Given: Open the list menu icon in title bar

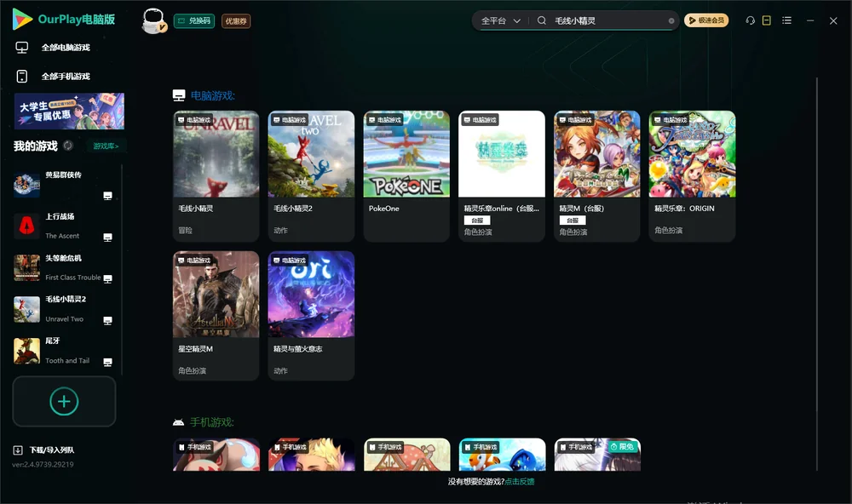Looking at the screenshot, I should click(x=786, y=20).
